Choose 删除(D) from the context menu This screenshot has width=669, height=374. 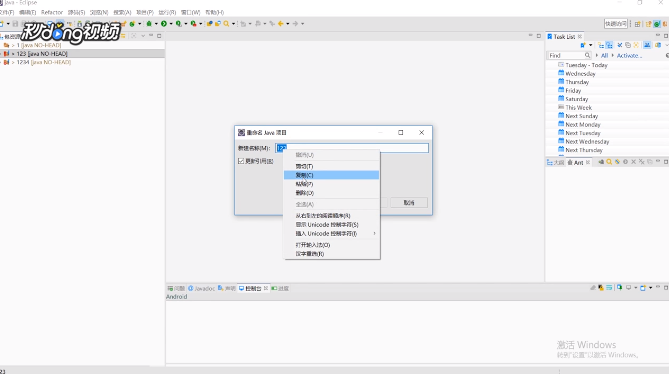332,193
